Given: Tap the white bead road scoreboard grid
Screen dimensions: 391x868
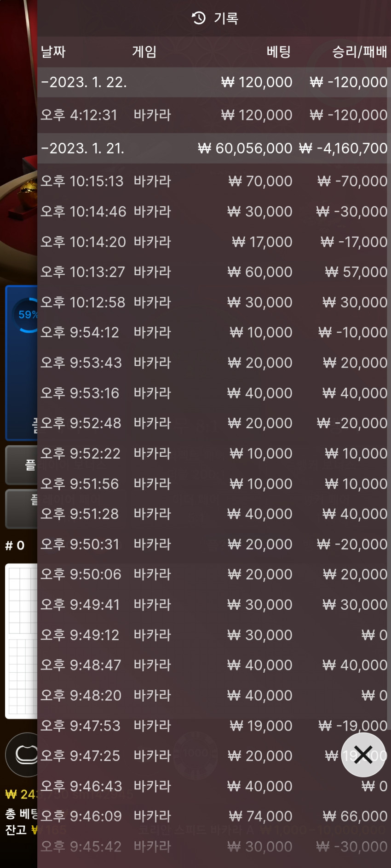Looking at the screenshot, I should [x=21, y=641].
